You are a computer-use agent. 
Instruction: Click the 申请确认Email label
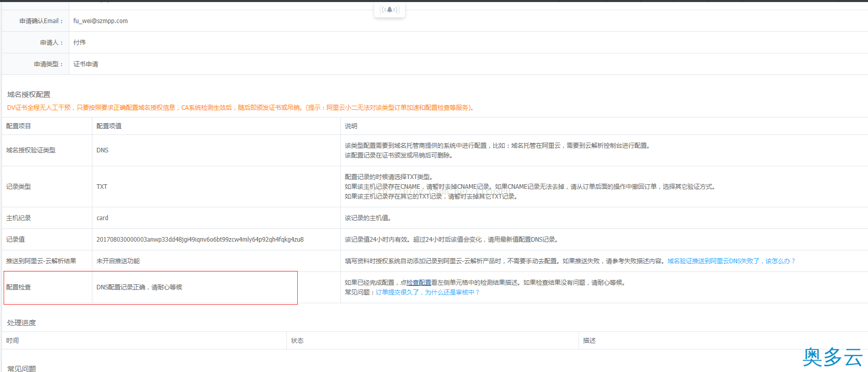pos(41,21)
